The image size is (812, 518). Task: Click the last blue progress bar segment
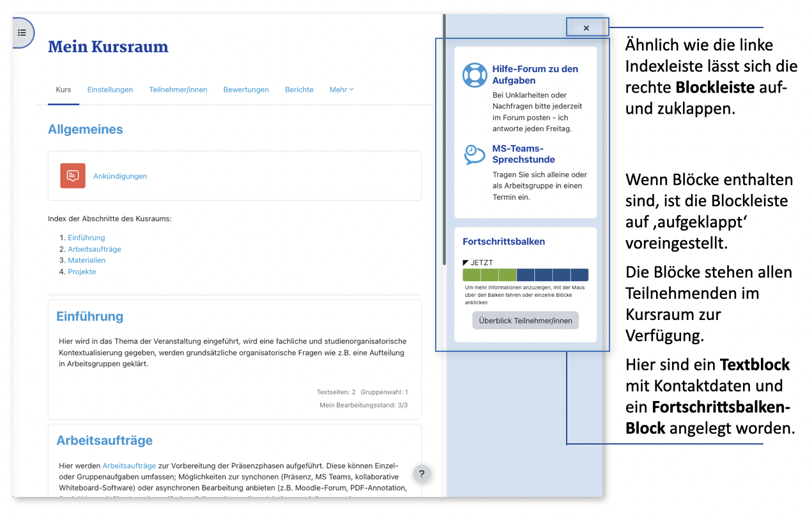[579, 275]
